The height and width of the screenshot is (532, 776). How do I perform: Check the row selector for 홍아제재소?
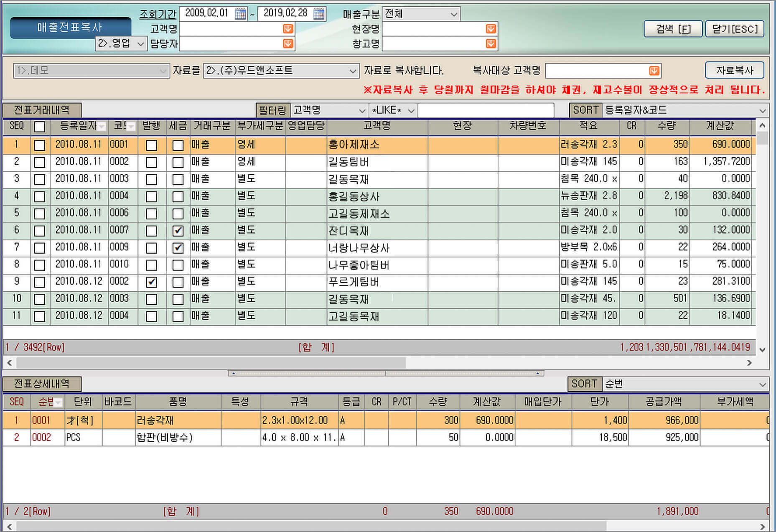pos(40,145)
